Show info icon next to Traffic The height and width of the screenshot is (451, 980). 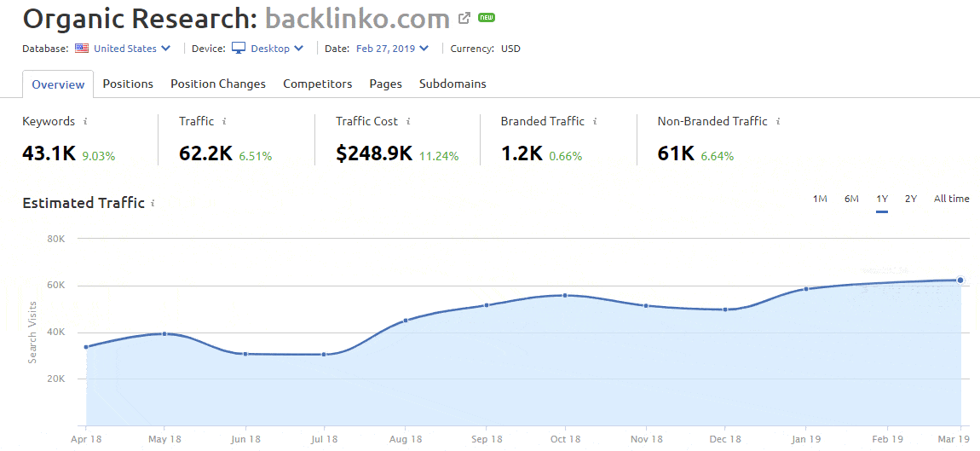click(x=224, y=122)
